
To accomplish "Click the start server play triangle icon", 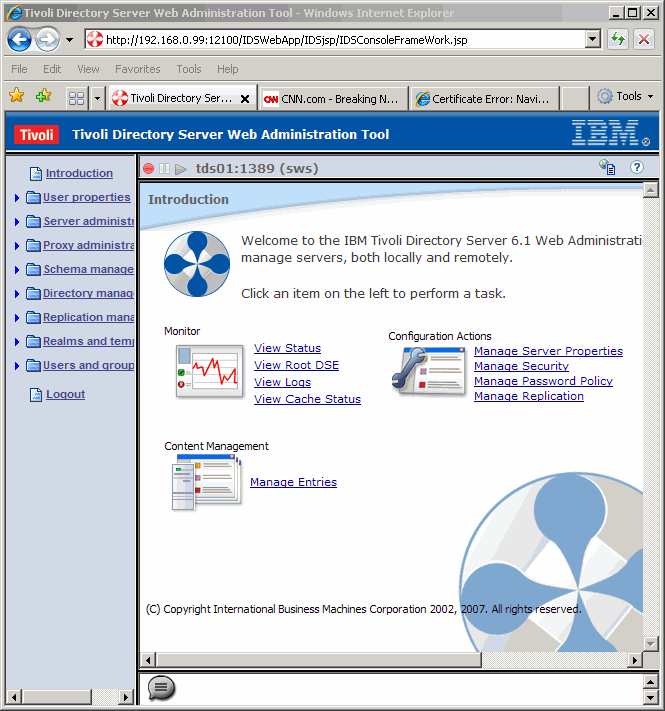I will coord(181,169).
